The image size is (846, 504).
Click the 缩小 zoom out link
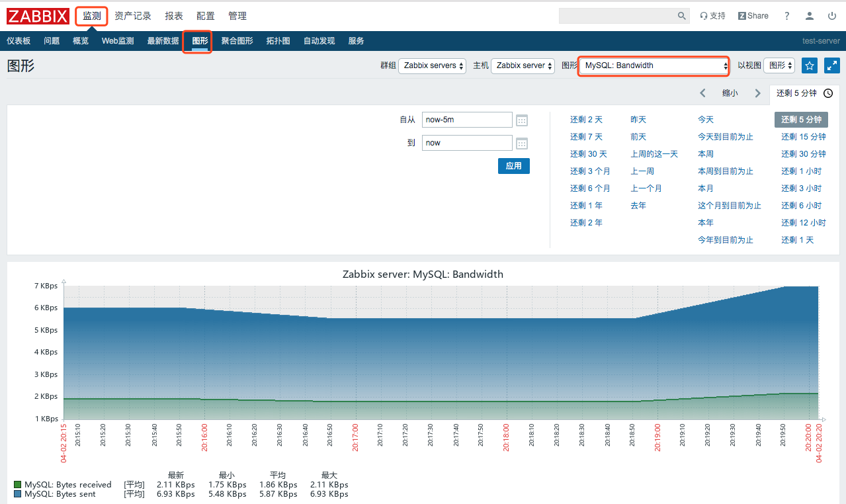(x=730, y=93)
